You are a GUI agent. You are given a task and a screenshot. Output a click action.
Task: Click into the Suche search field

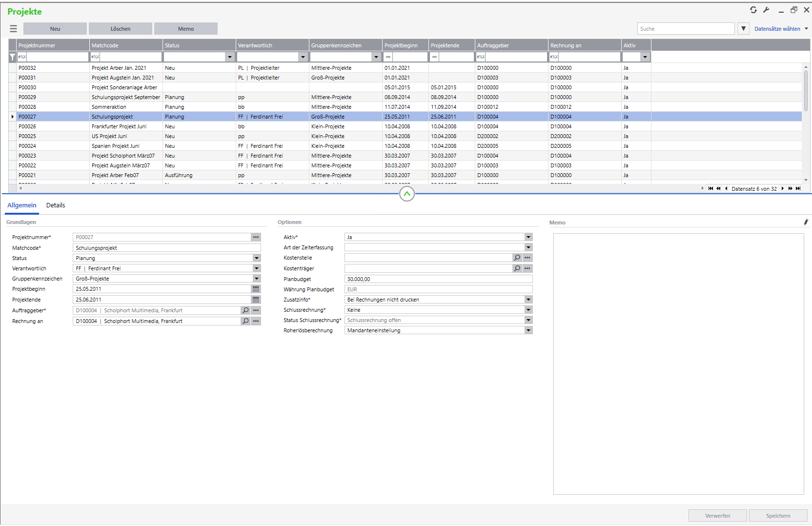coord(685,29)
